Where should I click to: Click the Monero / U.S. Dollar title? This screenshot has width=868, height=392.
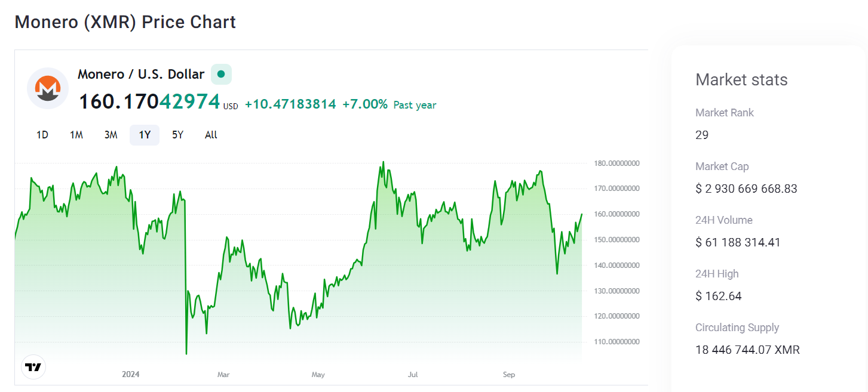141,75
